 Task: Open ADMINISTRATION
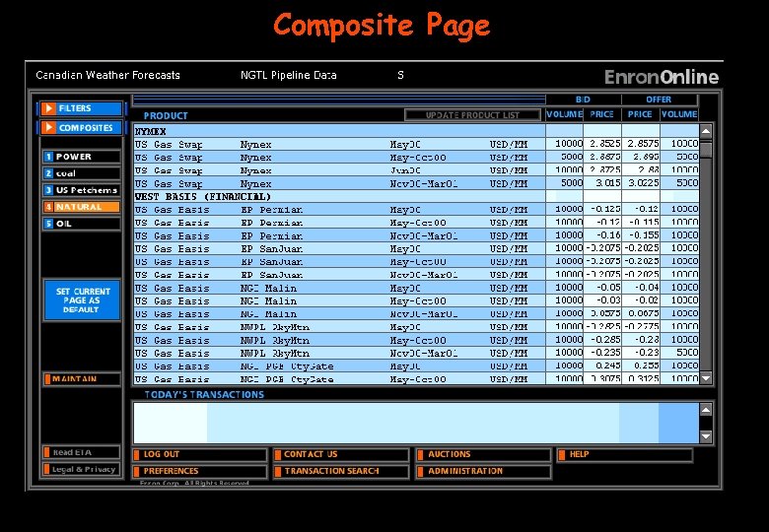click(483, 471)
